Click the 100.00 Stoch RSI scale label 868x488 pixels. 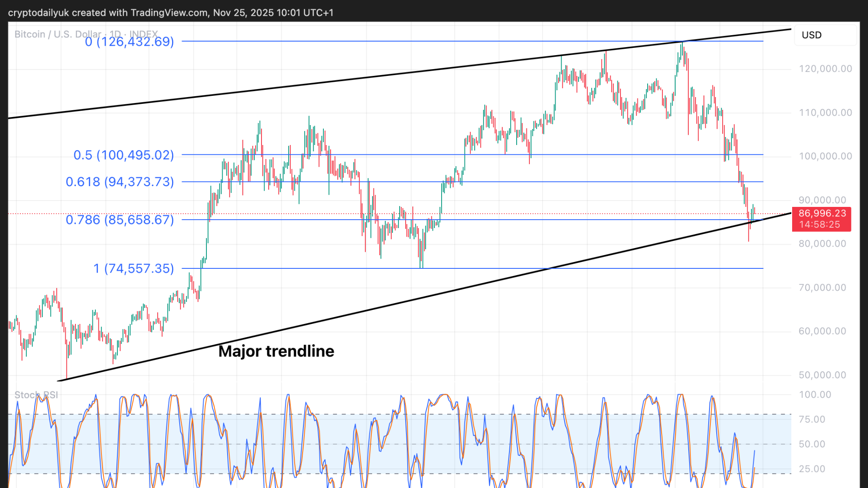click(x=815, y=395)
